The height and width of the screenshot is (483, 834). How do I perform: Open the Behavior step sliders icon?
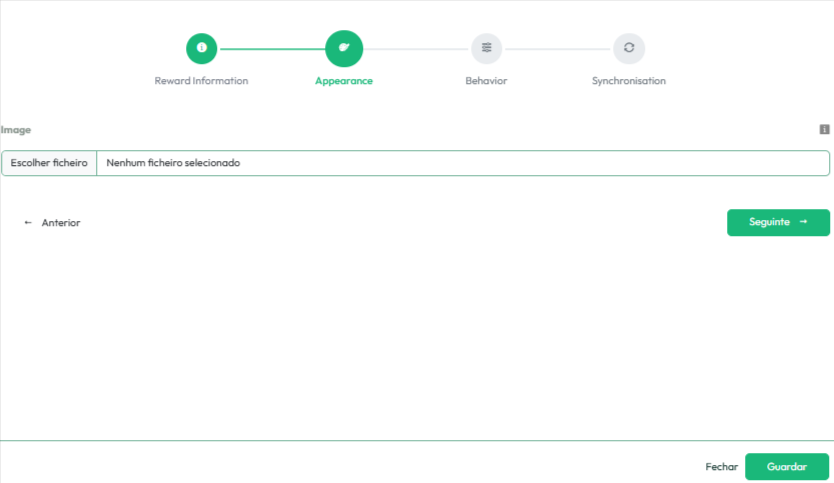[x=486, y=47]
